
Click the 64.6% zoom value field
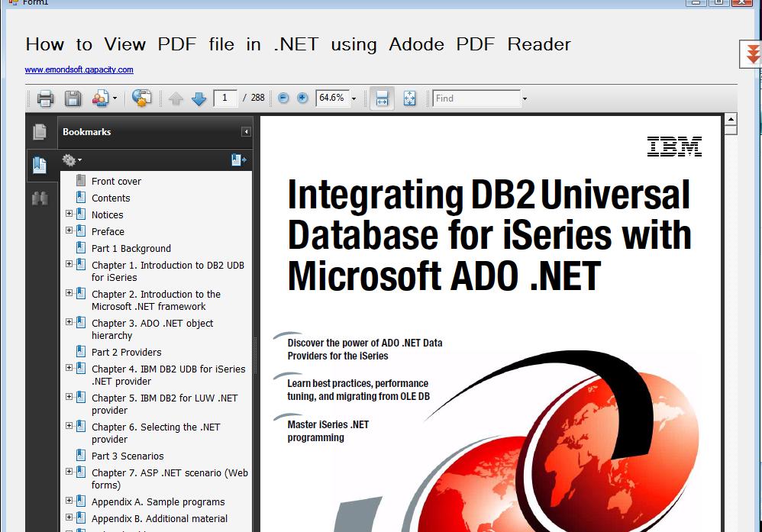click(332, 98)
